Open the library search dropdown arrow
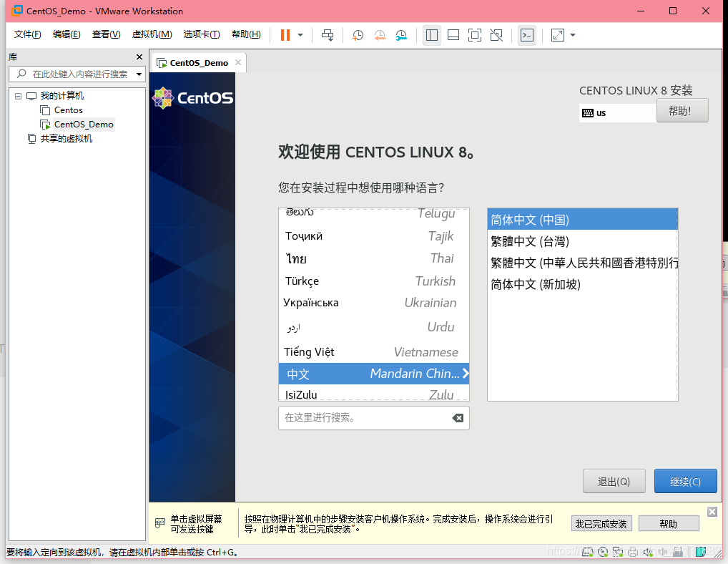Image resolution: width=728 pixels, height=564 pixels. tap(139, 74)
